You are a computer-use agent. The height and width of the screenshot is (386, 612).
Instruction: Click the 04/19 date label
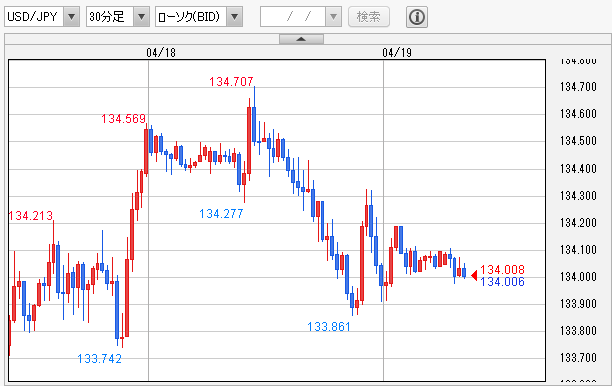pos(397,53)
